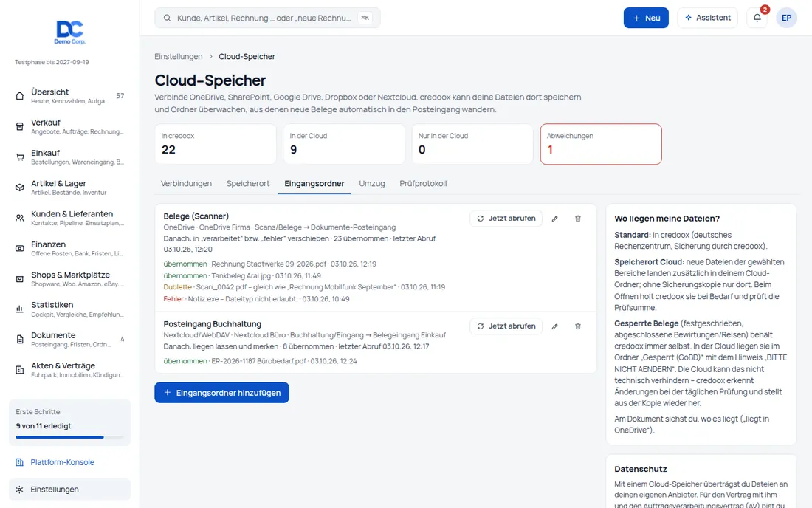Click the Belege (Scanner) title
The height and width of the screenshot is (508, 812).
point(196,216)
